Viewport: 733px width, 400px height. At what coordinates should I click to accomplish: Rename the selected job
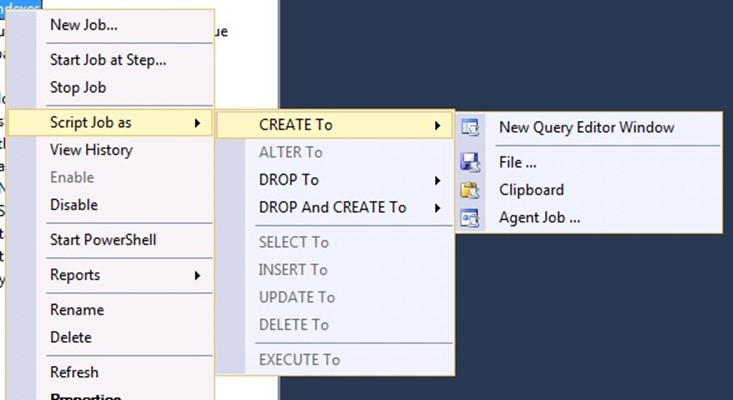[77, 310]
